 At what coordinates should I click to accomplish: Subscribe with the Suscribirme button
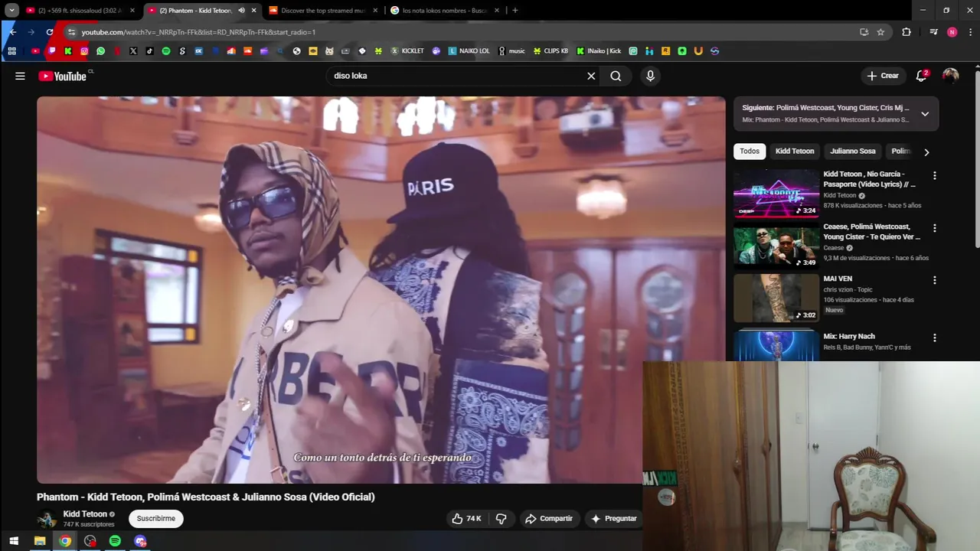156,518
